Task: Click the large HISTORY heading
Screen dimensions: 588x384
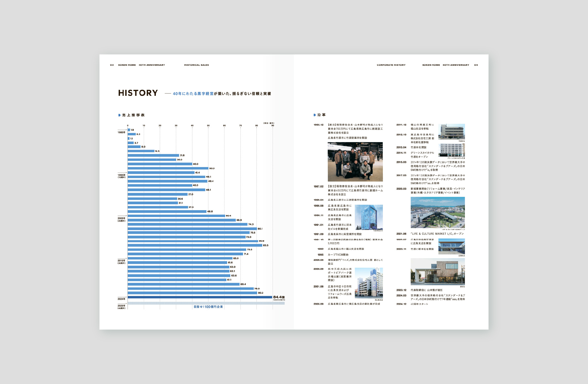Action: [138, 93]
